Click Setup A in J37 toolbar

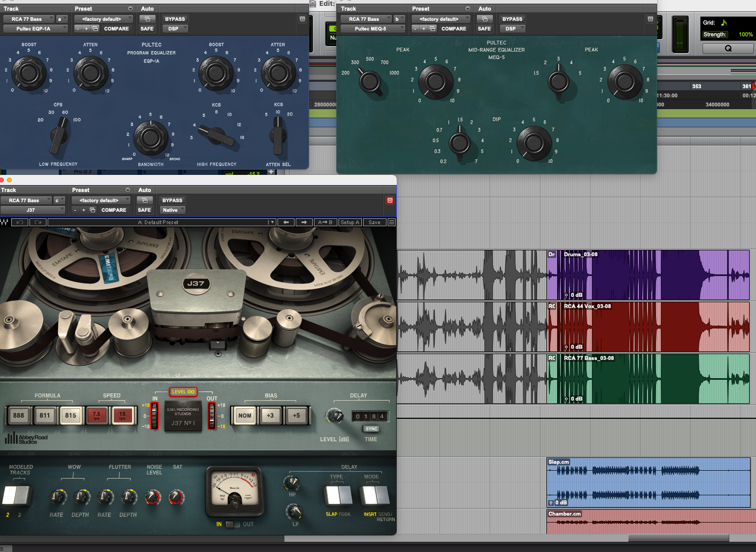pyautogui.click(x=350, y=222)
